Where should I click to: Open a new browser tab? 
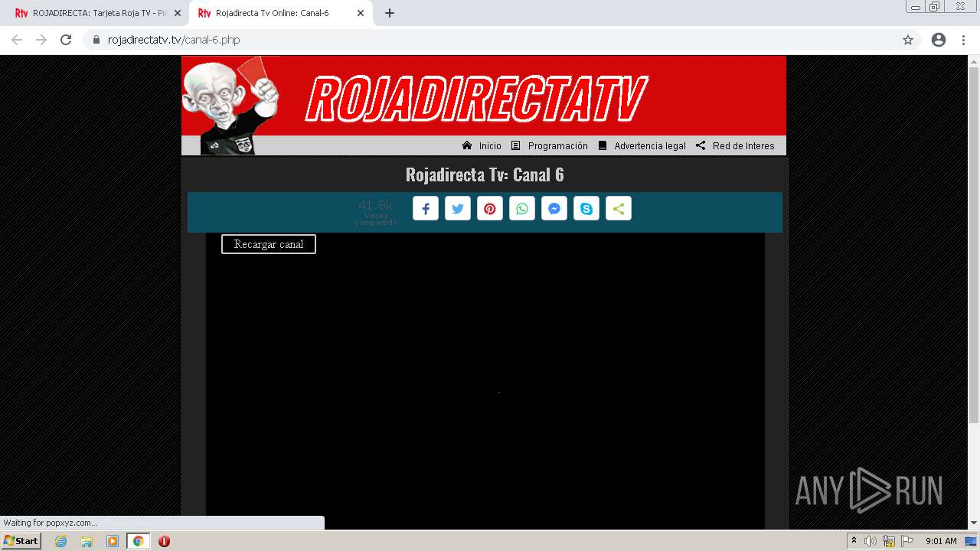(390, 13)
